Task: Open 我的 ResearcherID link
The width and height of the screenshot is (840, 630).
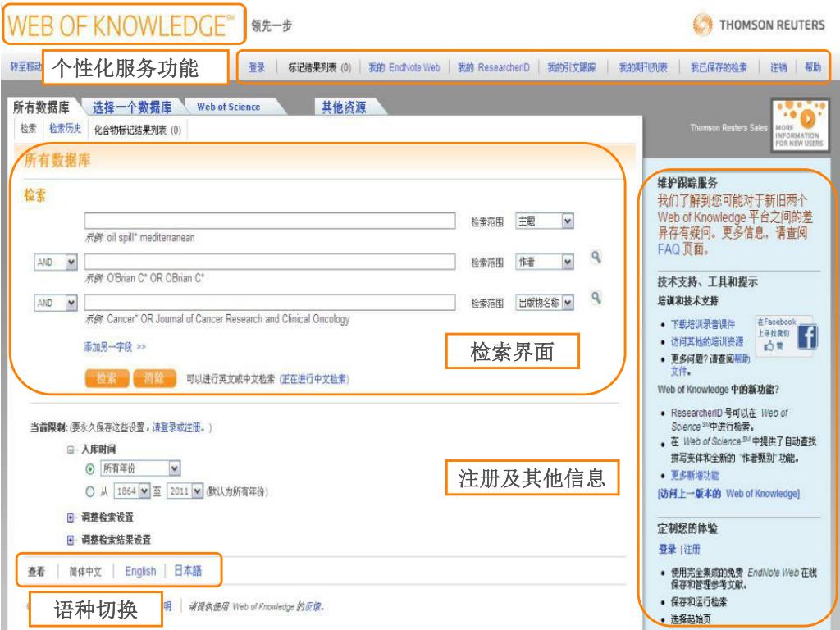Action: [x=493, y=67]
